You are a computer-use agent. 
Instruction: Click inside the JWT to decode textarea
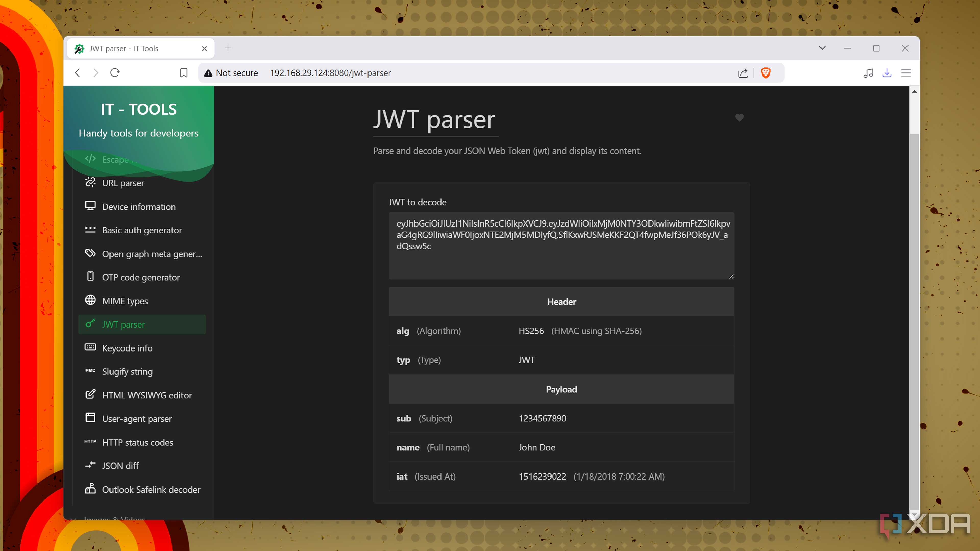click(x=561, y=246)
